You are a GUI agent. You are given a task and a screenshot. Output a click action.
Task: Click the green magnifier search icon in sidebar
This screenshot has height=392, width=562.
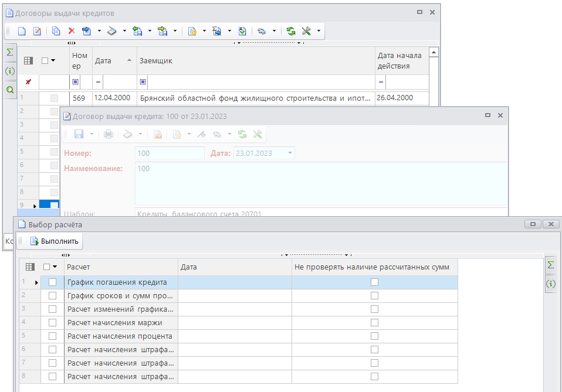click(9, 90)
